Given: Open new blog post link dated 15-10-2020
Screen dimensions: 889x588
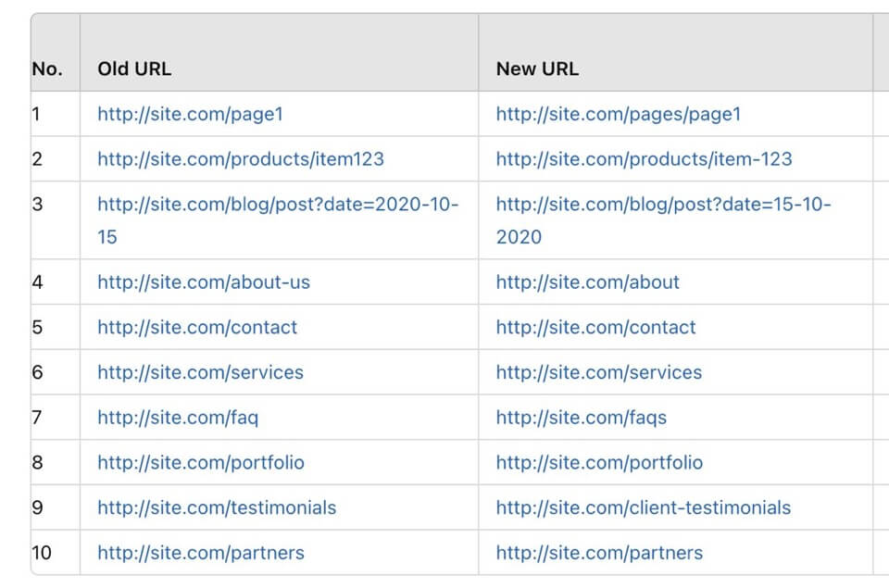Looking at the screenshot, I should [663, 220].
